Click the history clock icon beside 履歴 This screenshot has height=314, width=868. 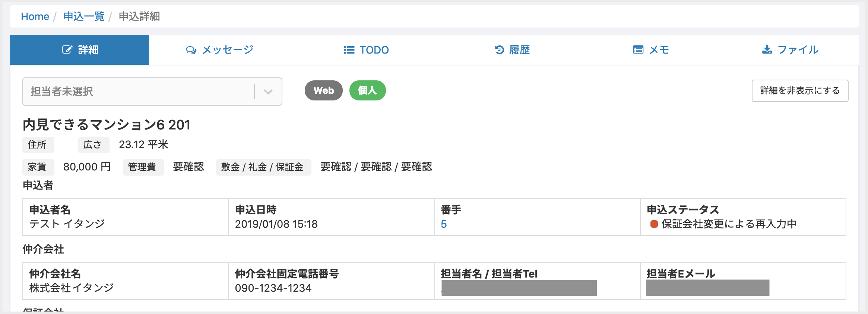[x=499, y=50]
